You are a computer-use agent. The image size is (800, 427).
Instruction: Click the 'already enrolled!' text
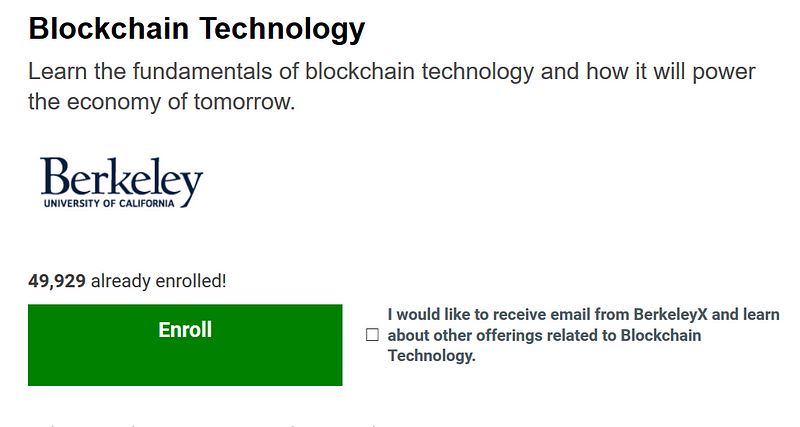(159, 281)
